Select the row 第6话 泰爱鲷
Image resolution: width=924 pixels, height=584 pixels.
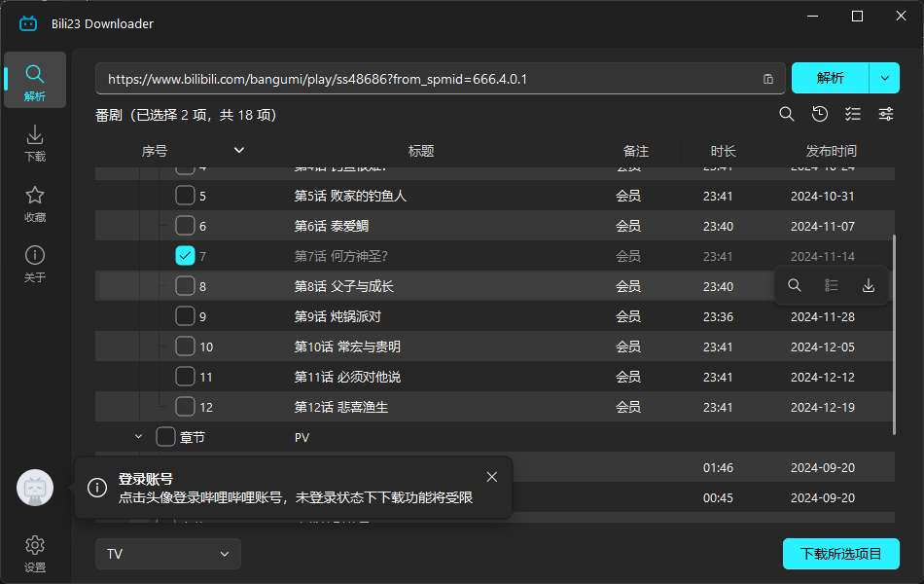tap(495, 226)
